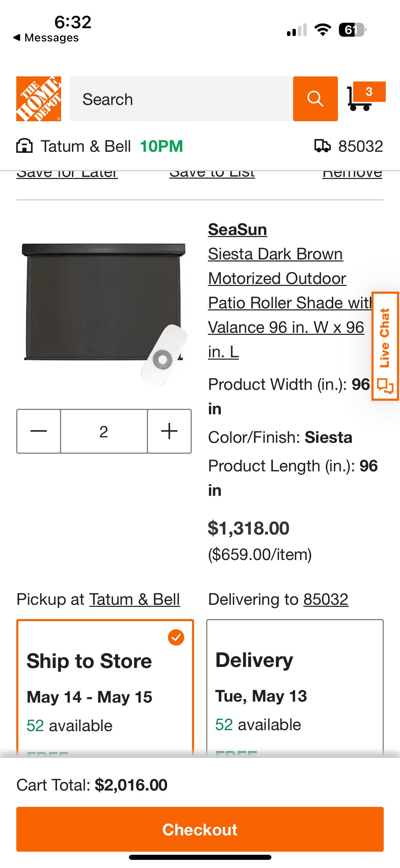
Task: Open the Live Chat side tab
Action: coord(385,346)
